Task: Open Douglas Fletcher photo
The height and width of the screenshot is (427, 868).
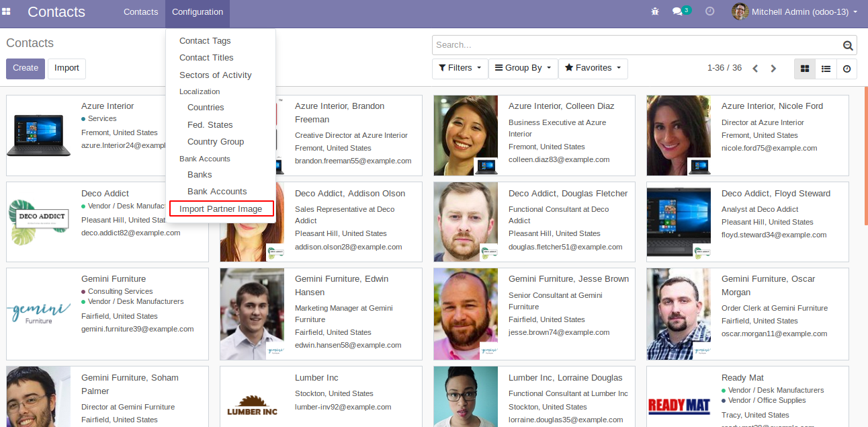Action: pos(466,222)
